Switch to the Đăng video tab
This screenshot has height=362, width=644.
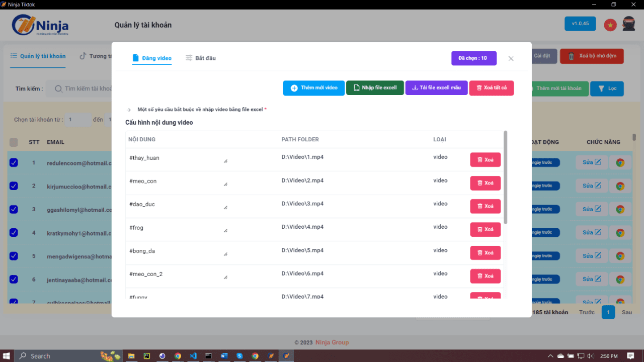[152, 58]
